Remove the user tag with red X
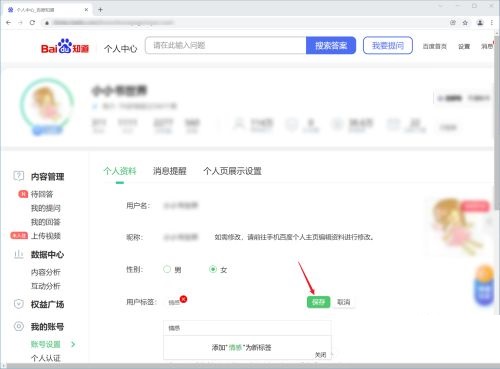 pyautogui.click(x=183, y=299)
